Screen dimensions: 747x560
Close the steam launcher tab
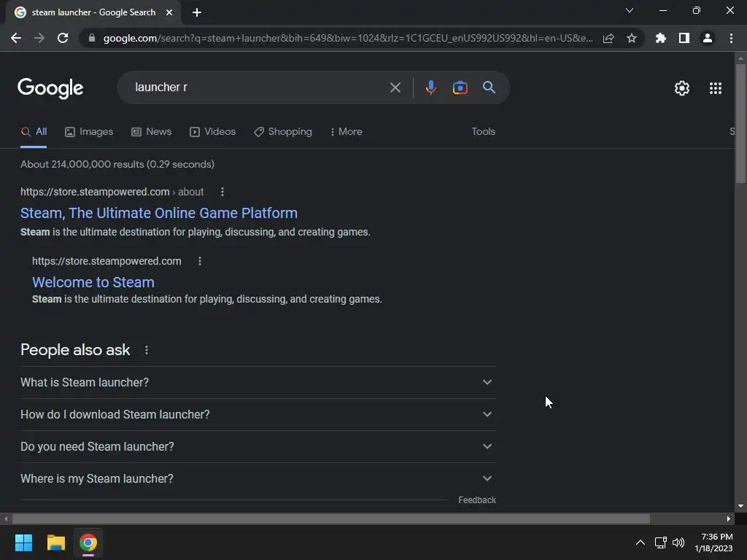coord(169,12)
